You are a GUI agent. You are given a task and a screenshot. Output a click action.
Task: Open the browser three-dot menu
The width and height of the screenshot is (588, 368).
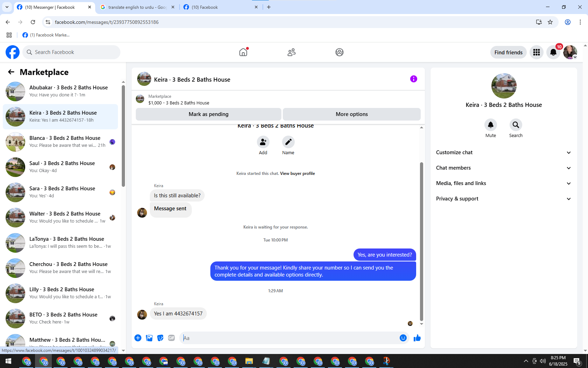tap(580, 22)
